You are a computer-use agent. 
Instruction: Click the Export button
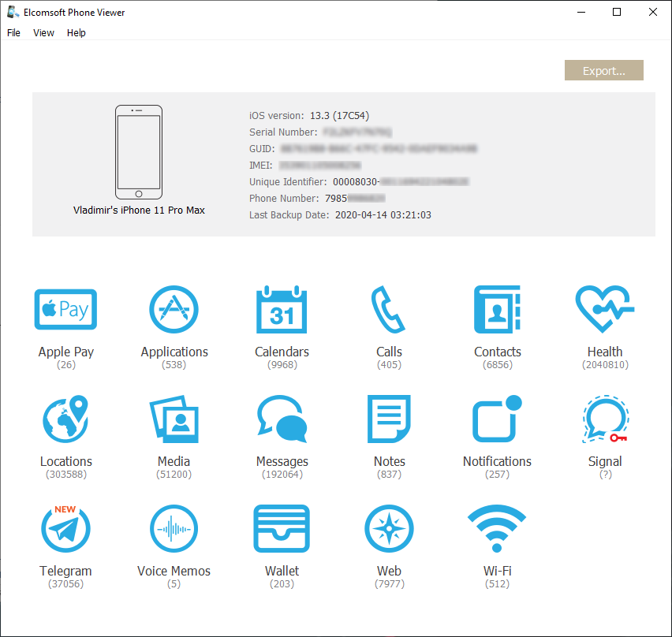pos(603,70)
